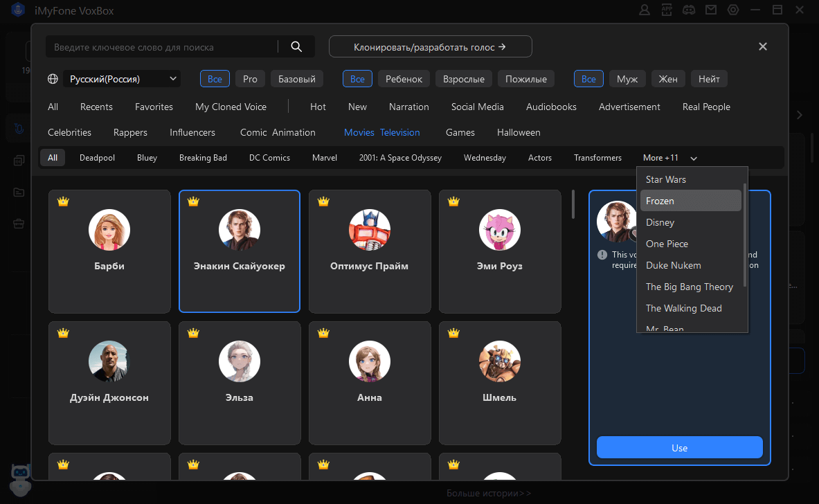
Task: Click Клонировать/разработать голос button
Action: 431,46
